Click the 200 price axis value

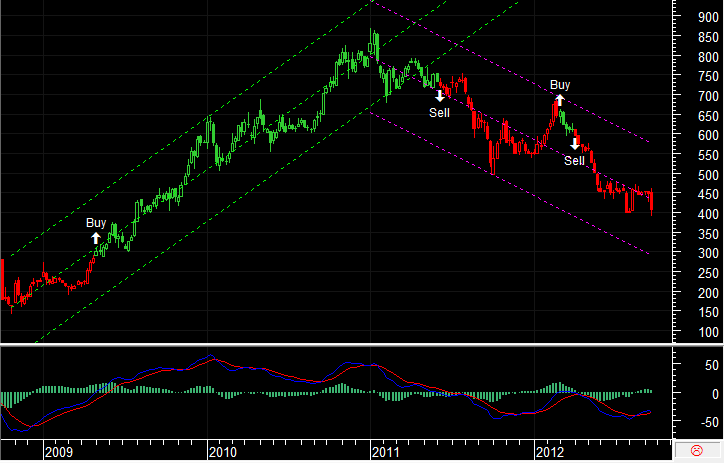point(708,294)
